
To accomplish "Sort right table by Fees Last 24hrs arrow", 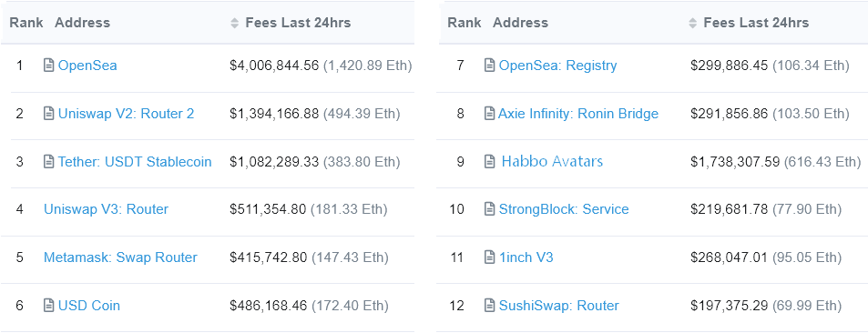I will click(x=692, y=23).
